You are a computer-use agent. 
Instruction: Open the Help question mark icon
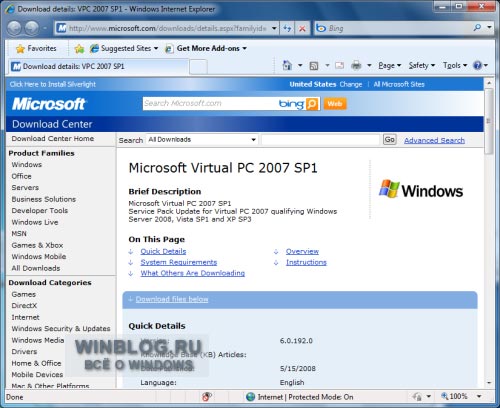(477, 65)
